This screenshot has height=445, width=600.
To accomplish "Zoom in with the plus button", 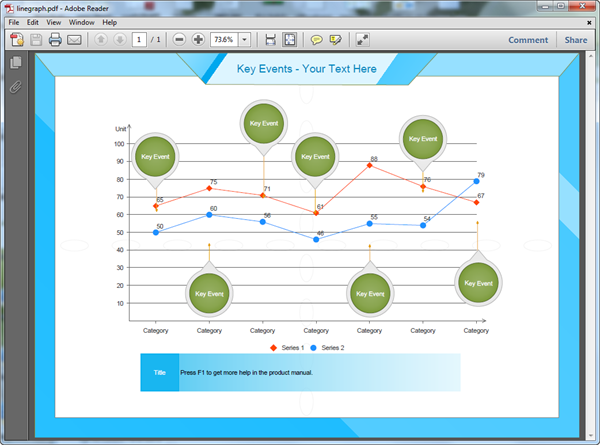I will click(x=198, y=39).
